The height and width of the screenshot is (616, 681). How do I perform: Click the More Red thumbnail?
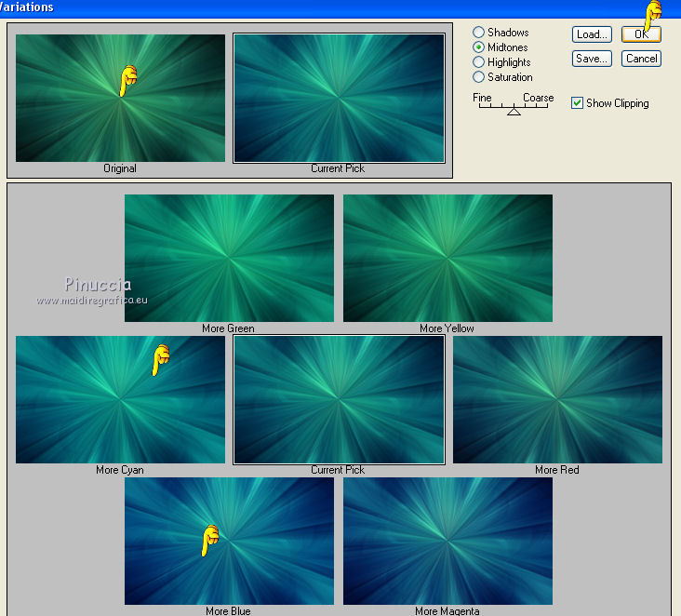[557, 400]
